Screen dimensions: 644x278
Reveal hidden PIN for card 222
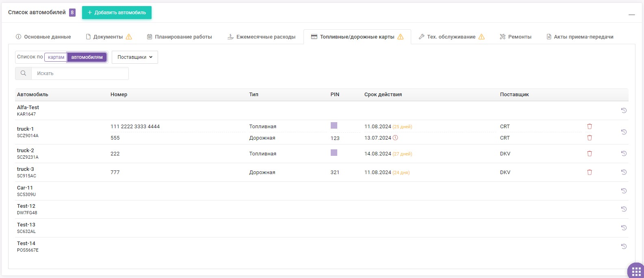334,153
